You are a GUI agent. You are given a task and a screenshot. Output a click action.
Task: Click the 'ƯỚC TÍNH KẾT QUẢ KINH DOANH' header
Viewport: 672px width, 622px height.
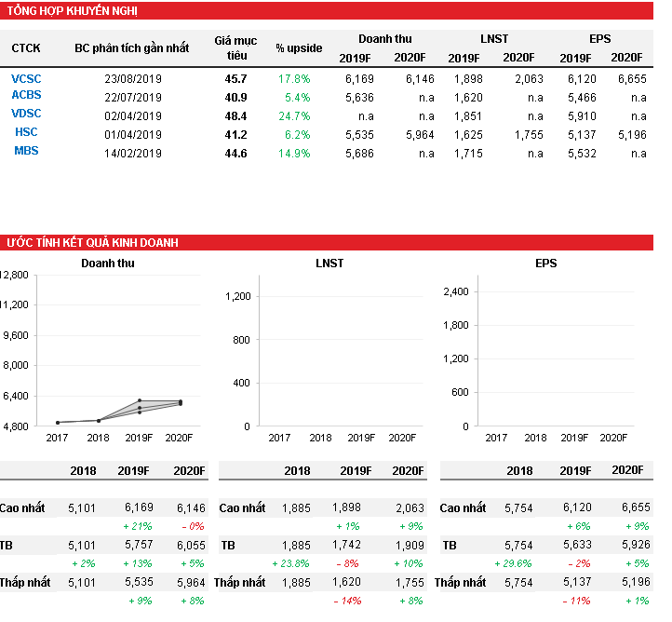tap(93, 243)
